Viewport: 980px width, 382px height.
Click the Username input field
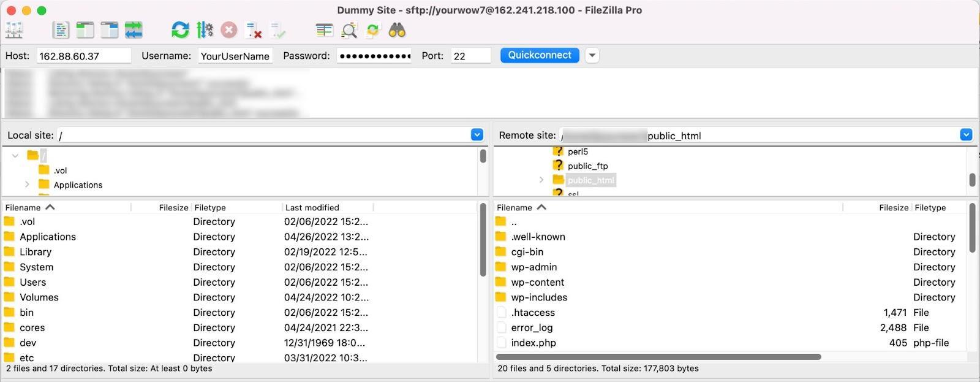tap(236, 56)
